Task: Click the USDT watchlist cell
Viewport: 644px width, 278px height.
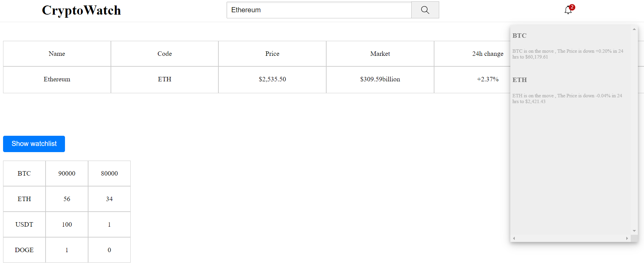Action: pos(24,225)
